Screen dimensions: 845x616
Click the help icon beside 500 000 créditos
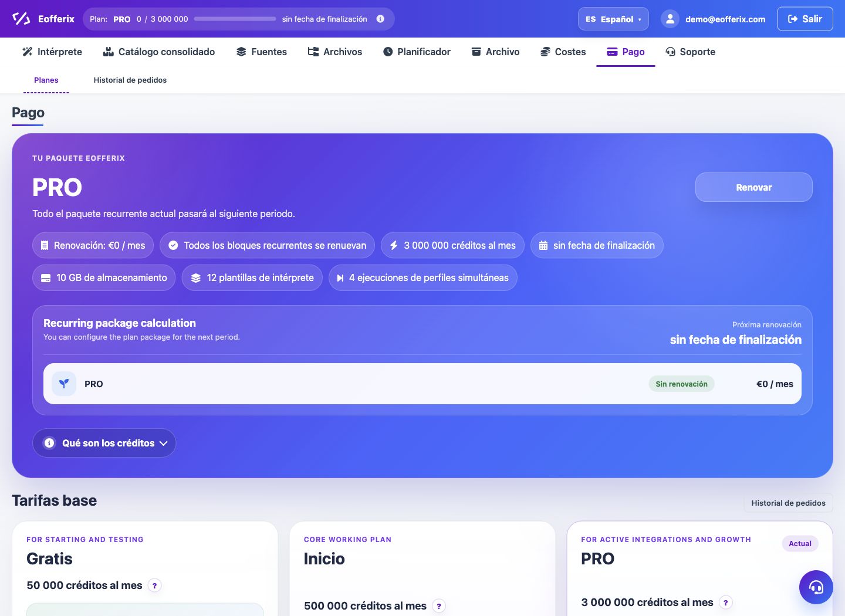click(439, 606)
